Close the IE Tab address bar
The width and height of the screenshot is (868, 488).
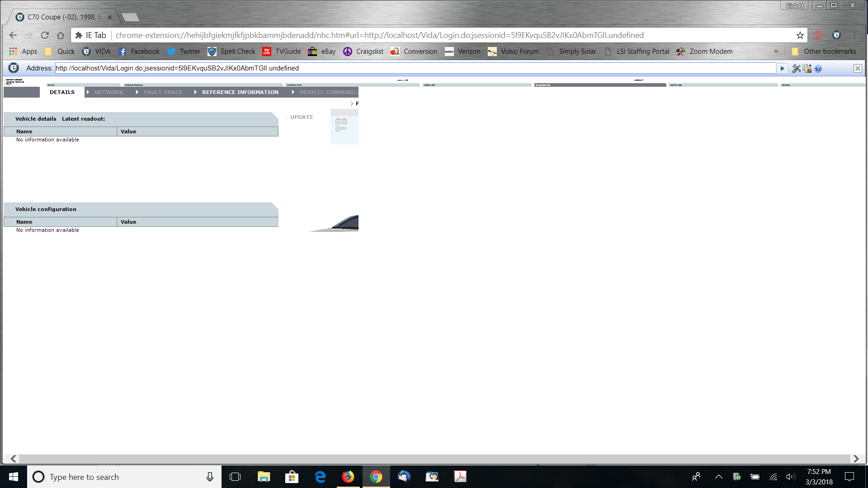click(857, 68)
